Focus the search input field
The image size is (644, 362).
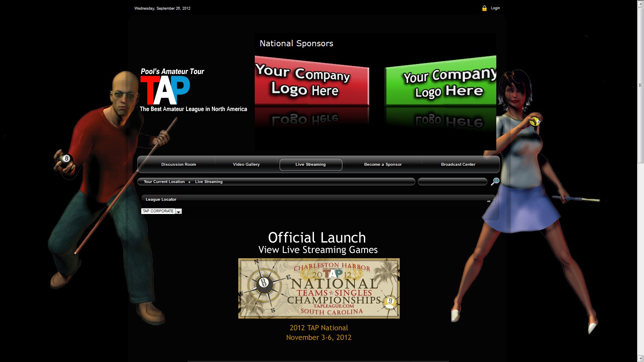click(x=452, y=182)
